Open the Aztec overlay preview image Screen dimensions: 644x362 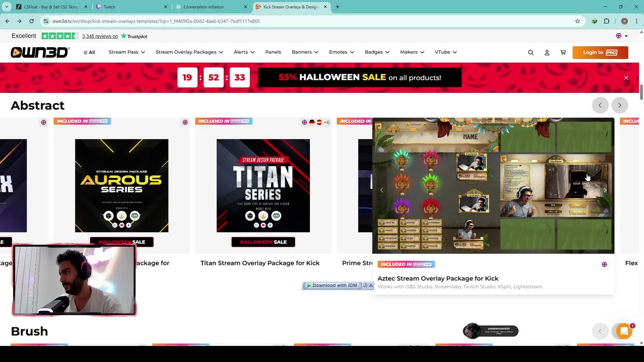point(493,186)
